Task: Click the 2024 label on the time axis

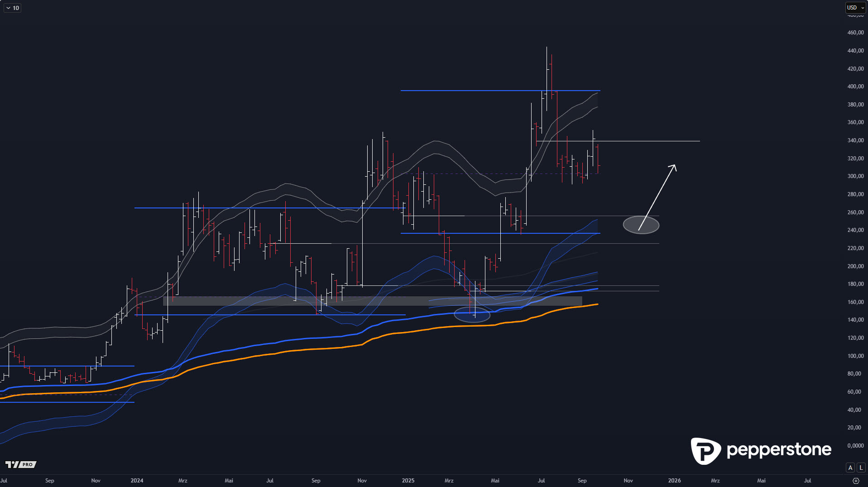Action: pyautogui.click(x=137, y=481)
